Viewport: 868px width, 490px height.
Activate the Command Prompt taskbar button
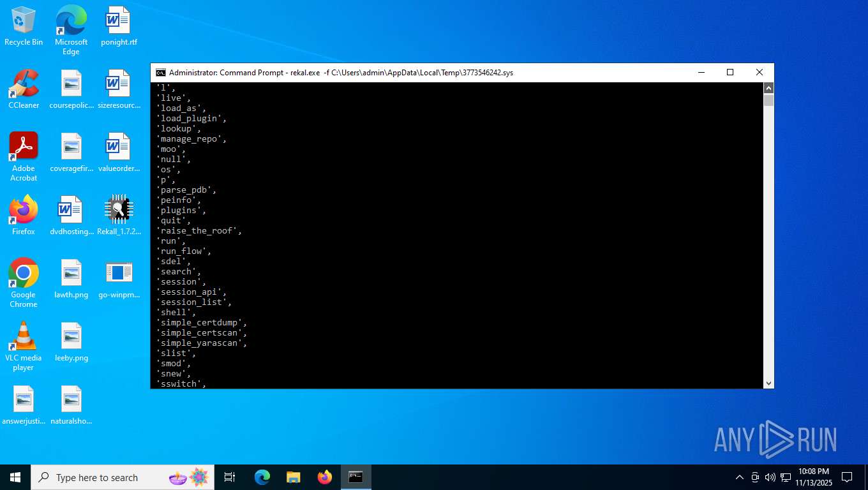pyautogui.click(x=356, y=477)
